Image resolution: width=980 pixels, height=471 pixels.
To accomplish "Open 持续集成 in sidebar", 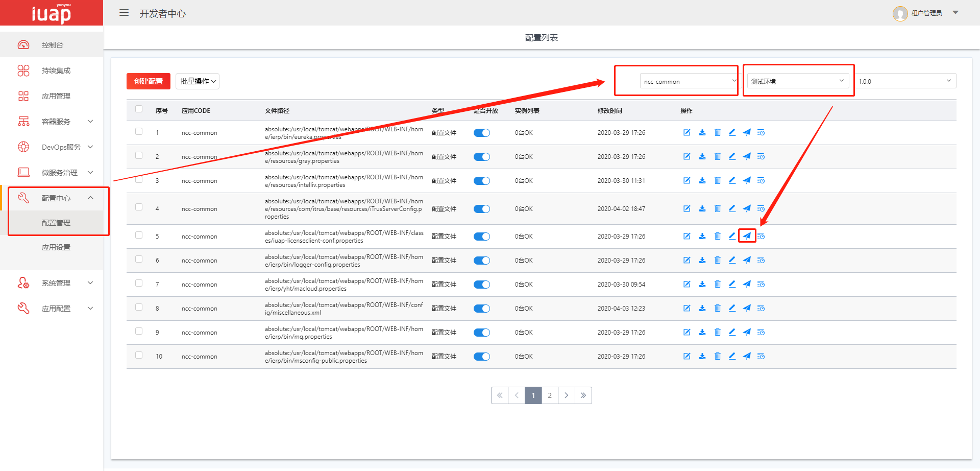I will point(52,70).
